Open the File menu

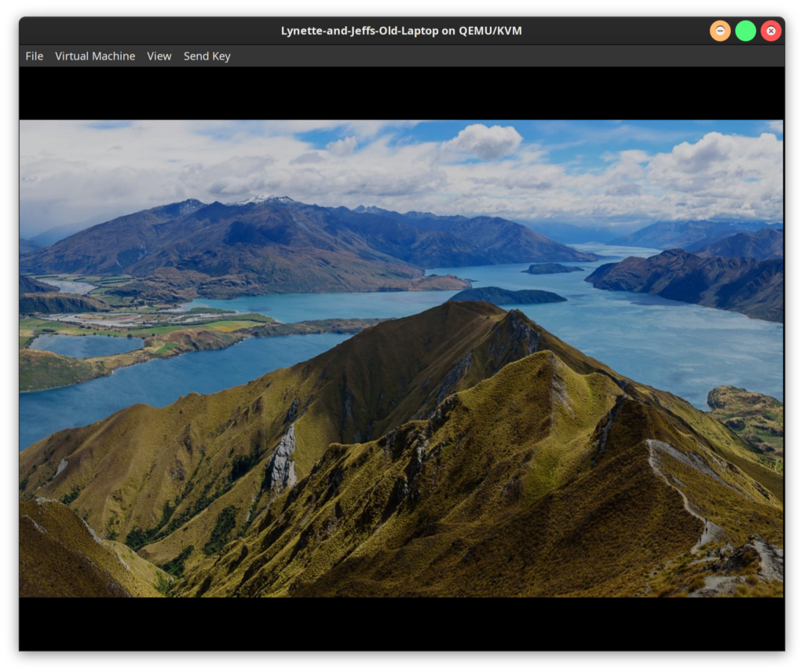[34, 56]
